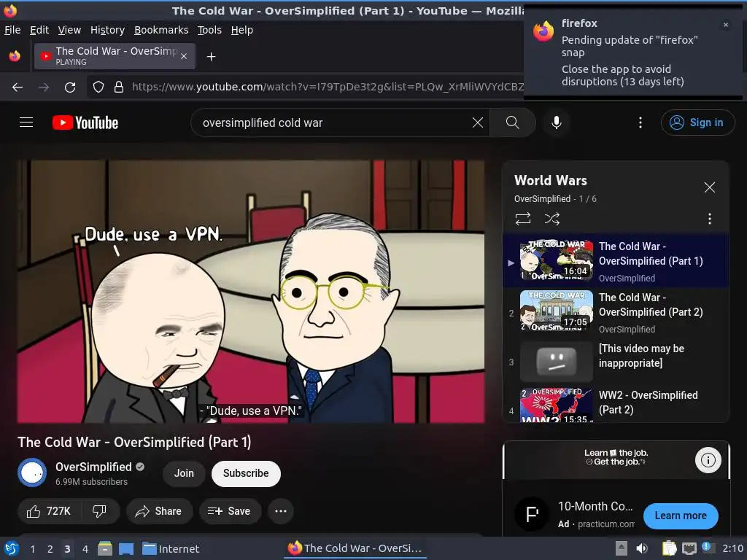Clear the YouTube search query

(x=477, y=122)
